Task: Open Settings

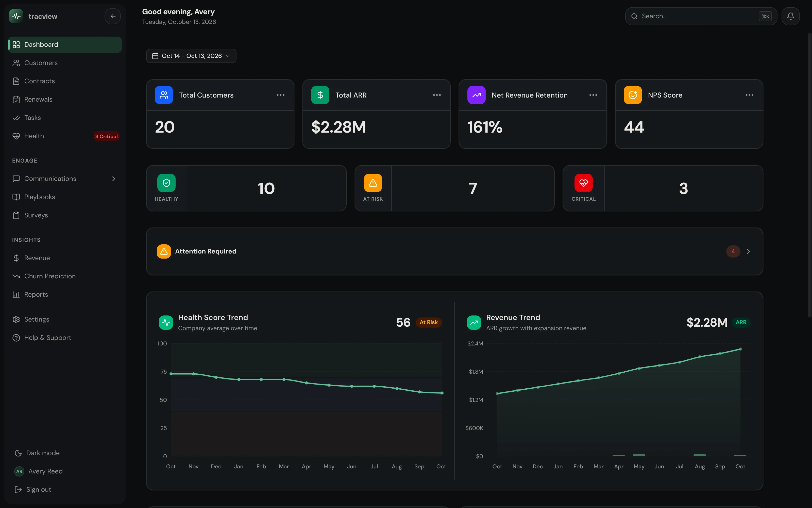Action: (65, 320)
